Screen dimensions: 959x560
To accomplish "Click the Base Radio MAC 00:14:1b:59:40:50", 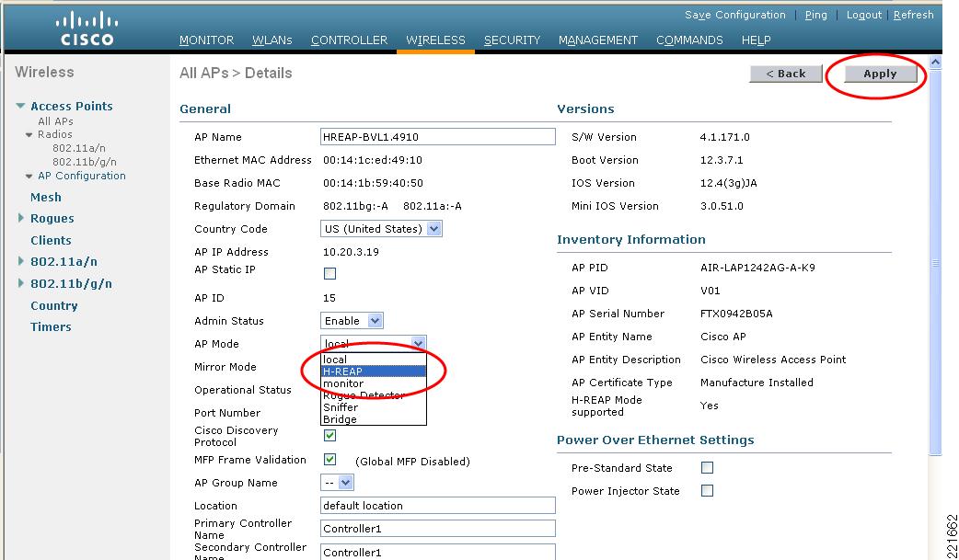I will 373,183.
